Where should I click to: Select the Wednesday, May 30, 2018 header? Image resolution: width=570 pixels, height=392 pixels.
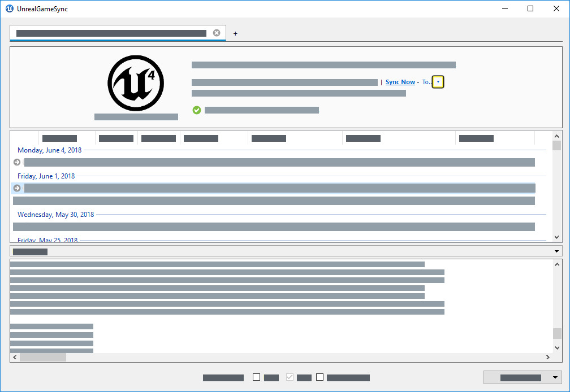[x=55, y=215]
